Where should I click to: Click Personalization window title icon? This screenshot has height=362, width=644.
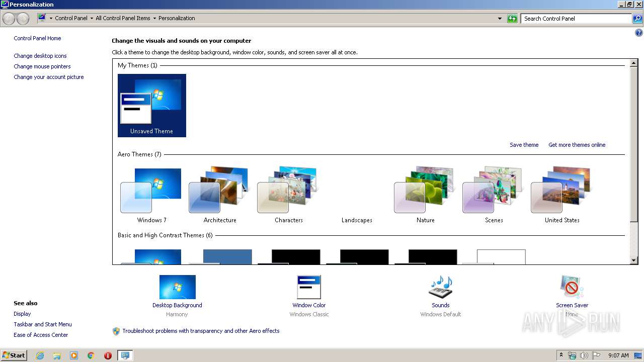5,5
